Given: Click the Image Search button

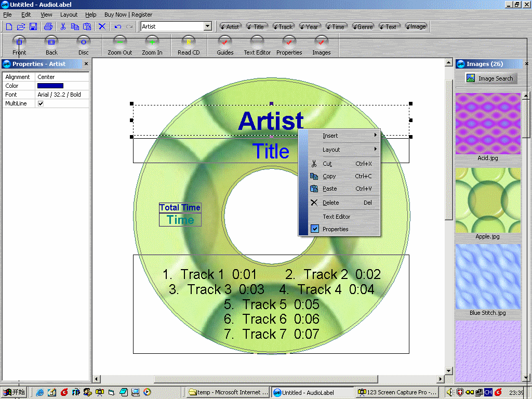Looking at the screenshot, I should click(490, 78).
